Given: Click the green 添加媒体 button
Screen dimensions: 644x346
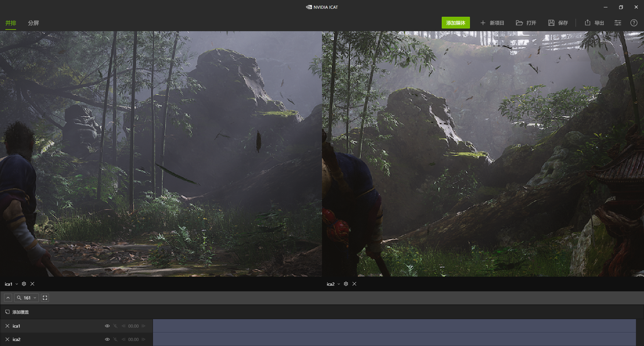Looking at the screenshot, I should click(x=455, y=23).
